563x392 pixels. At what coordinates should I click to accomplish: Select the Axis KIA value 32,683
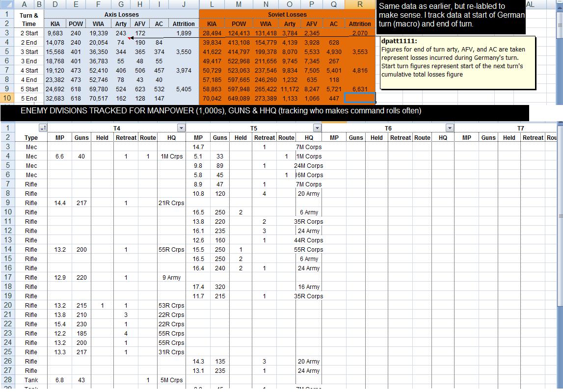click(55, 98)
